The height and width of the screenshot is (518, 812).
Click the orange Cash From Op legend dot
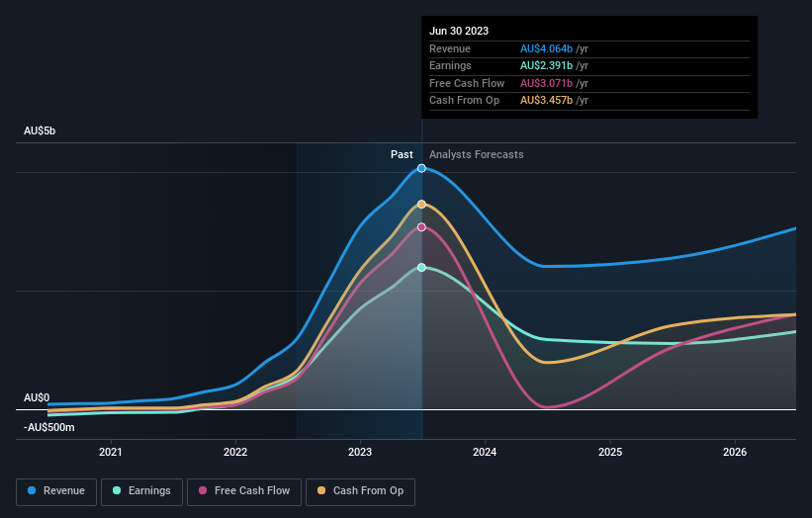click(x=321, y=490)
